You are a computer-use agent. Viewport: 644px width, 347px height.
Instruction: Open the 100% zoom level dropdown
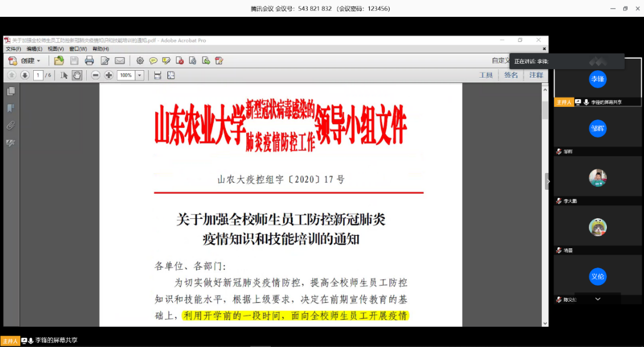pyautogui.click(x=139, y=75)
